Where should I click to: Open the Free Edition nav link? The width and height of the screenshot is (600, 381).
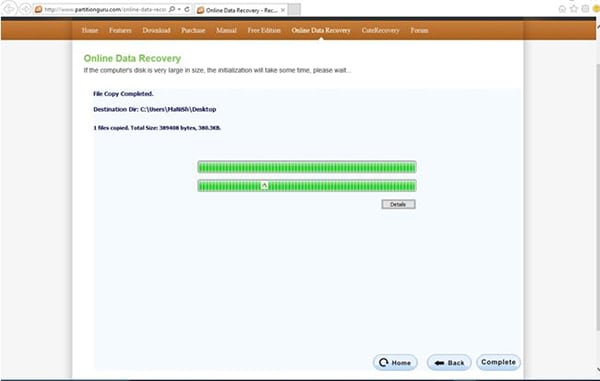click(x=264, y=30)
